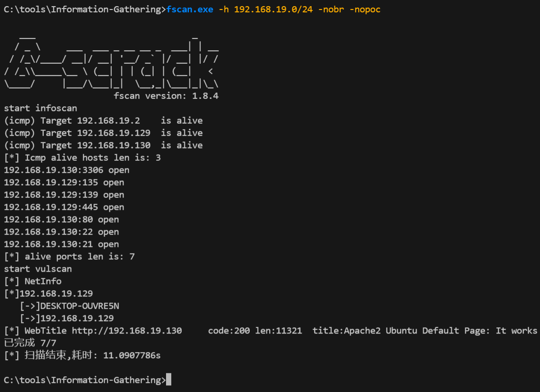Click the fscan.exe command text
The image size is (540, 392).
[x=190, y=10]
